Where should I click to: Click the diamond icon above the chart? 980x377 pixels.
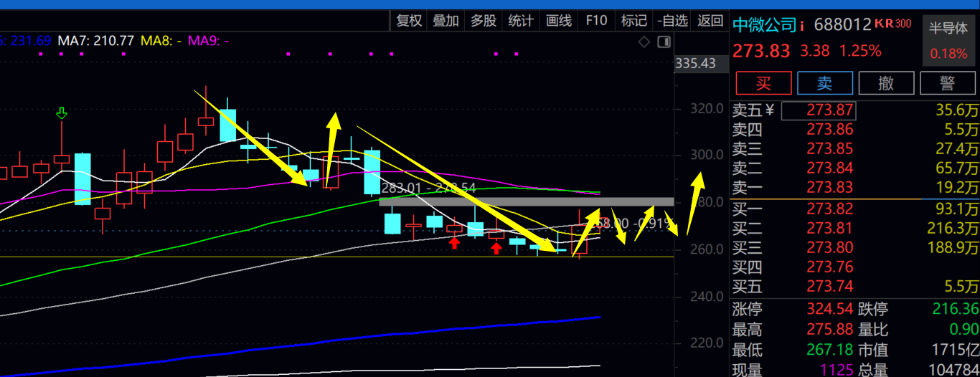click(644, 42)
